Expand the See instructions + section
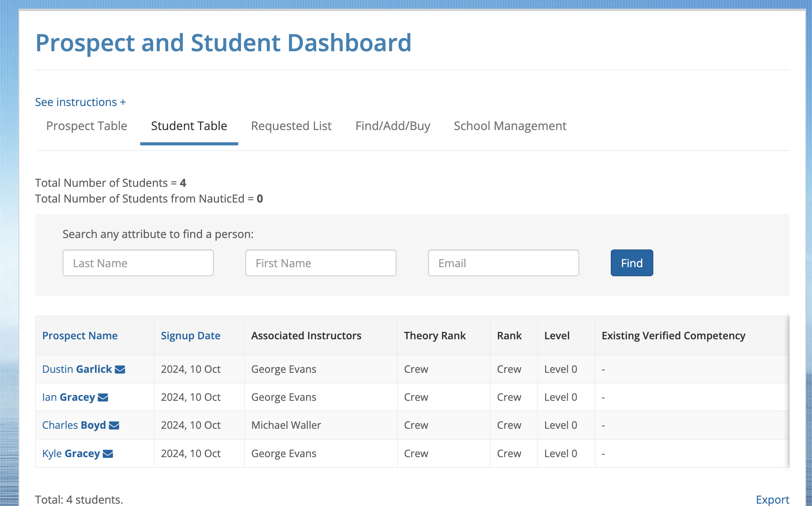 [80, 102]
